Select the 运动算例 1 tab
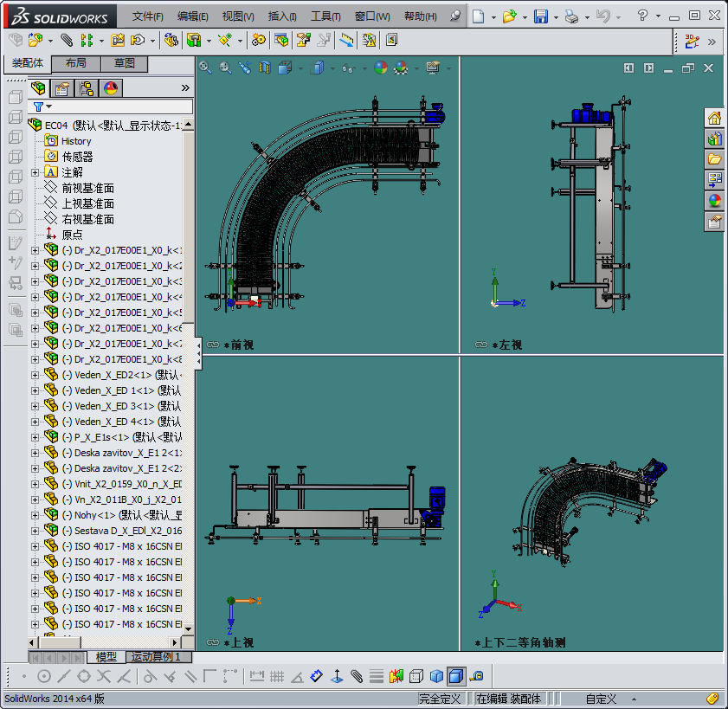Image resolution: width=728 pixels, height=709 pixels. tap(158, 657)
